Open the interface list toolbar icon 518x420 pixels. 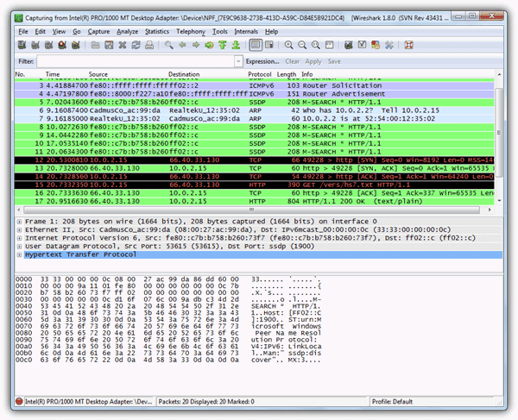[x=22, y=45]
